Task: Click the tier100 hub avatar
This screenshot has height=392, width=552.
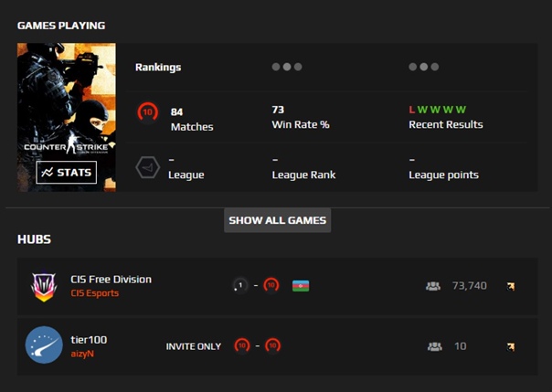Action: (44, 345)
